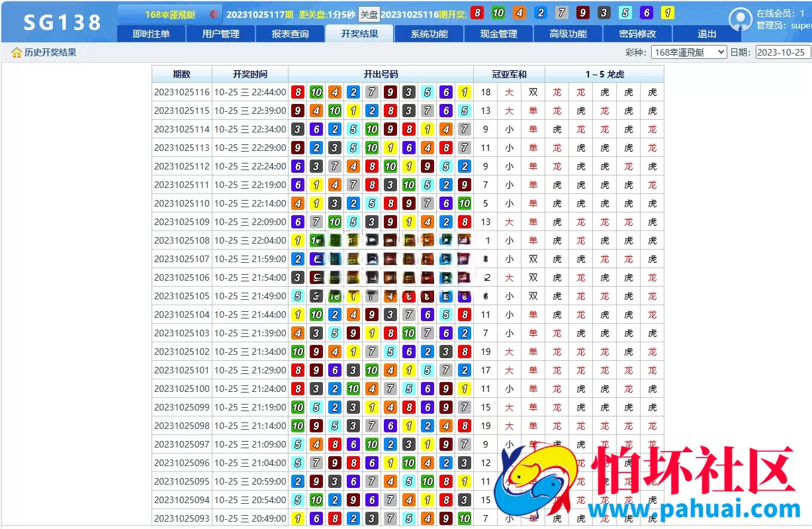Click the dark gray number 3 ball in header

coord(604,13)
